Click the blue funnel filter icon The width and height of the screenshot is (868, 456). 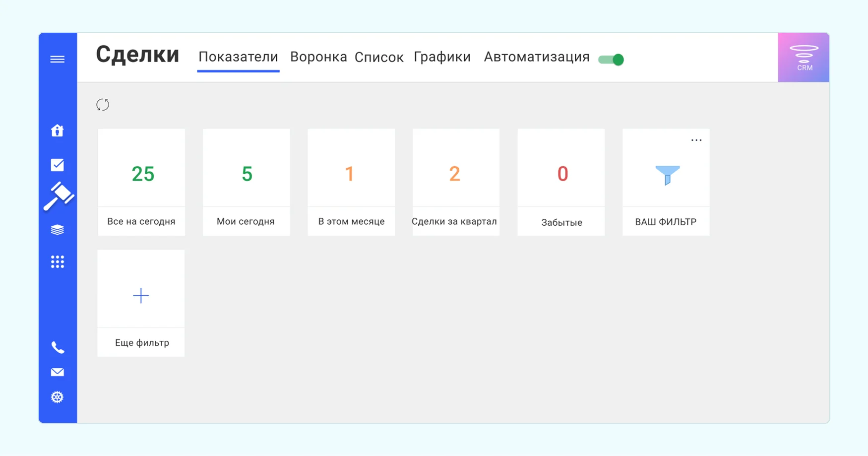point(667,175)
